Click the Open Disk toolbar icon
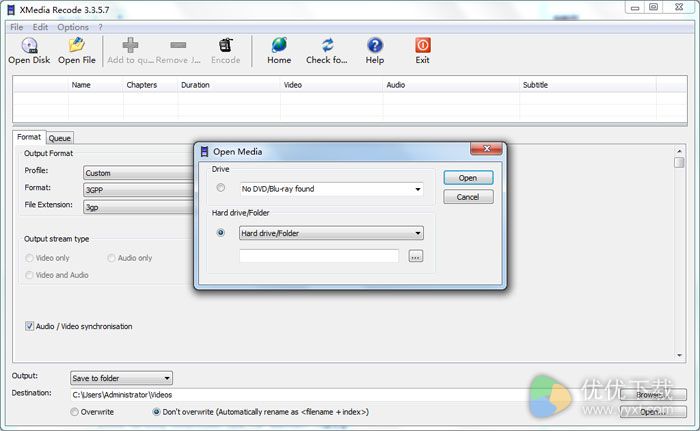700x431 pixels. click(x=29, y=46)
